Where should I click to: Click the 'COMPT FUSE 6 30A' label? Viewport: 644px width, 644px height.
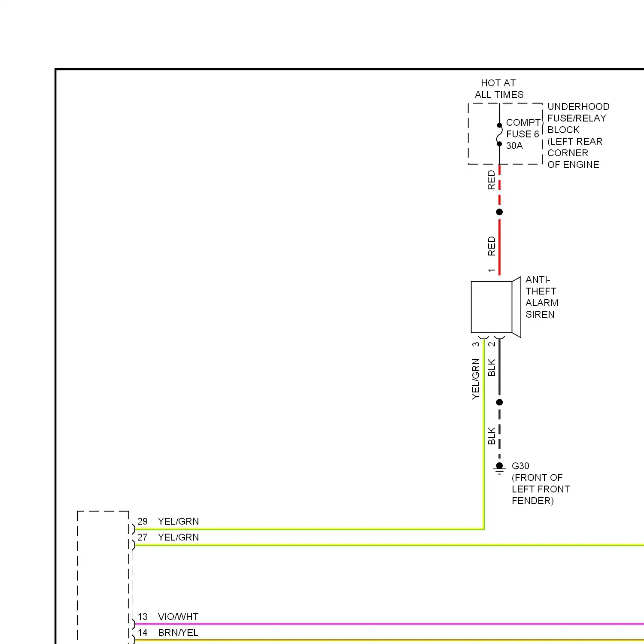point(524,134)
